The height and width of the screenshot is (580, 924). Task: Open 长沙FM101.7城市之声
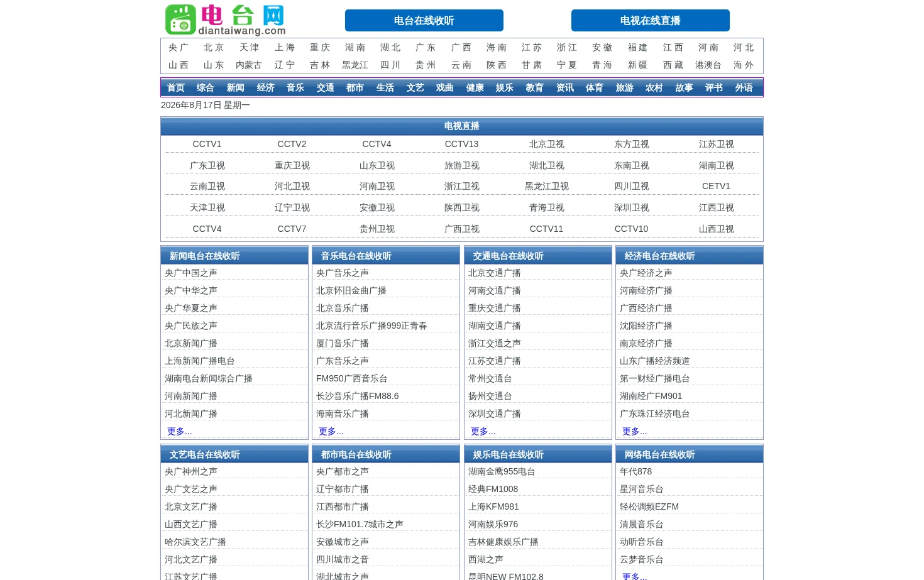click(x=360, y=524)
